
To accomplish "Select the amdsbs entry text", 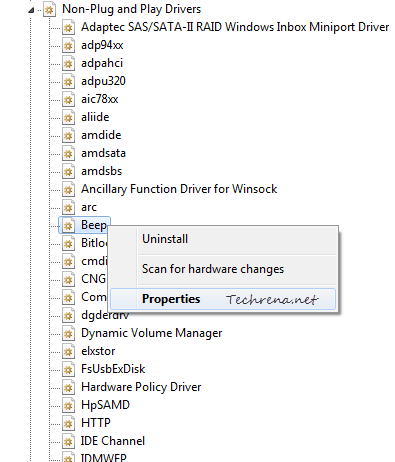I will click(102, 171).
